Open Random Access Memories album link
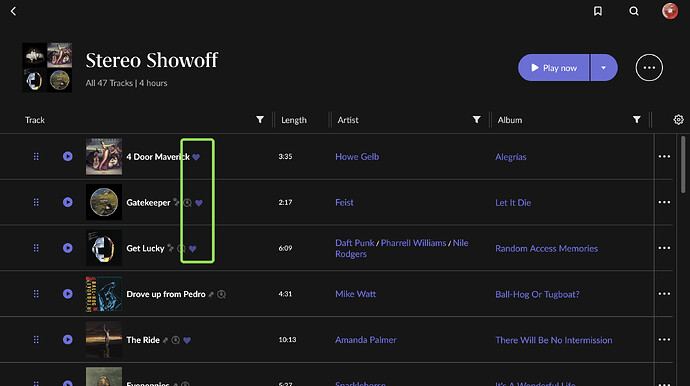Image resolution: width=690 pixels, height=386 pixels. click(547, 249)
